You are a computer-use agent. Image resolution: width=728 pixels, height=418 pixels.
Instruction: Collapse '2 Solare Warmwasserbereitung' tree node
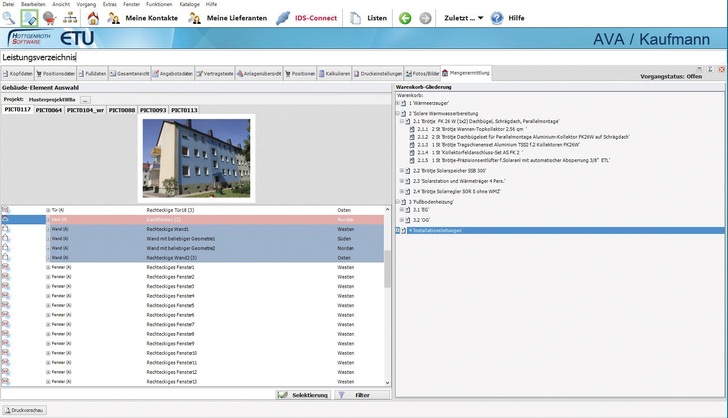pos(398,113)
